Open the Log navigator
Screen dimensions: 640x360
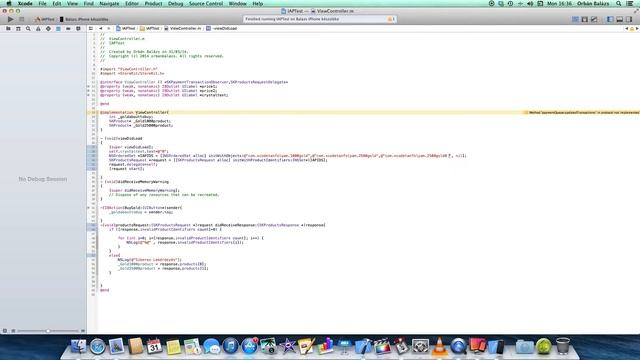click(78, 29)
